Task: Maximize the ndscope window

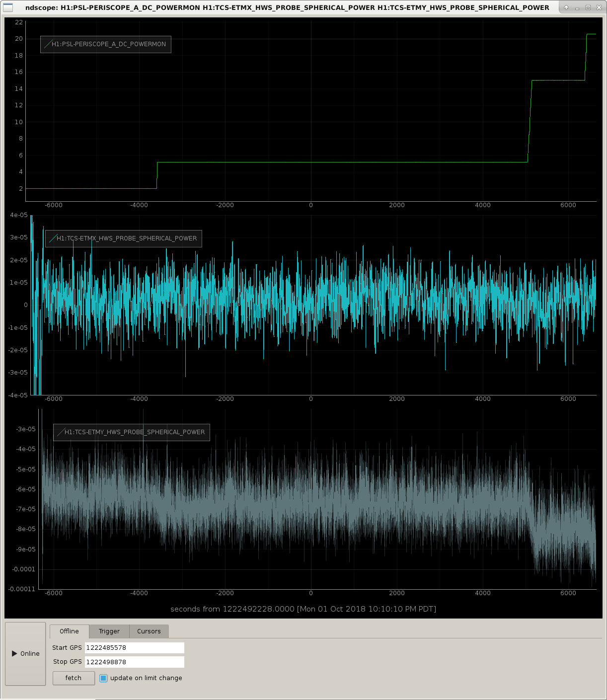Action: point(588,7)
